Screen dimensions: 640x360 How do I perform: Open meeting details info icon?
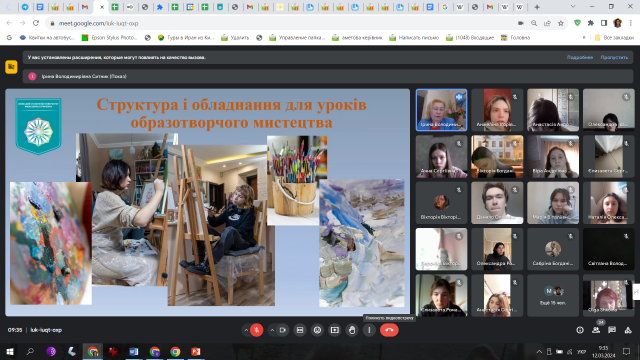580,330
